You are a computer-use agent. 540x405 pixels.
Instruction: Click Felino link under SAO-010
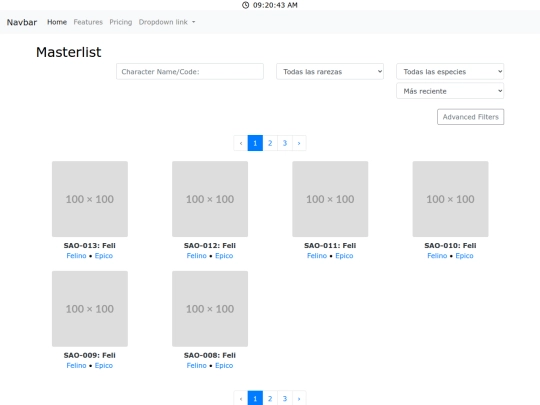tap(437, 256)
